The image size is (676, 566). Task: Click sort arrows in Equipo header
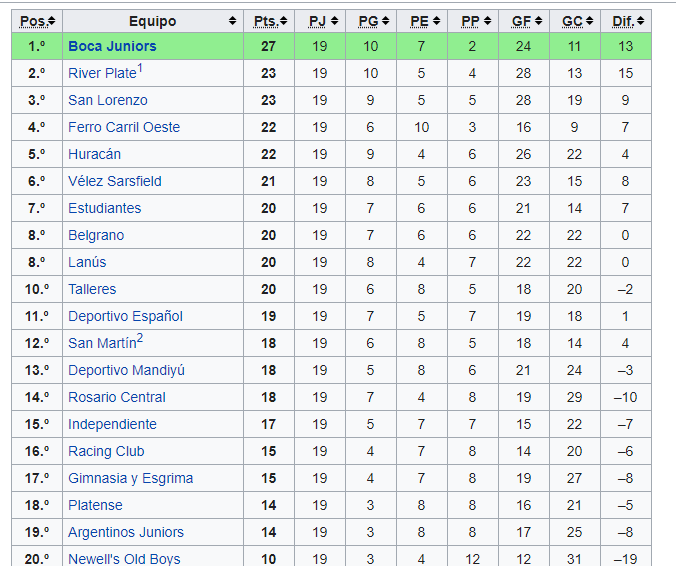[232, 21]
